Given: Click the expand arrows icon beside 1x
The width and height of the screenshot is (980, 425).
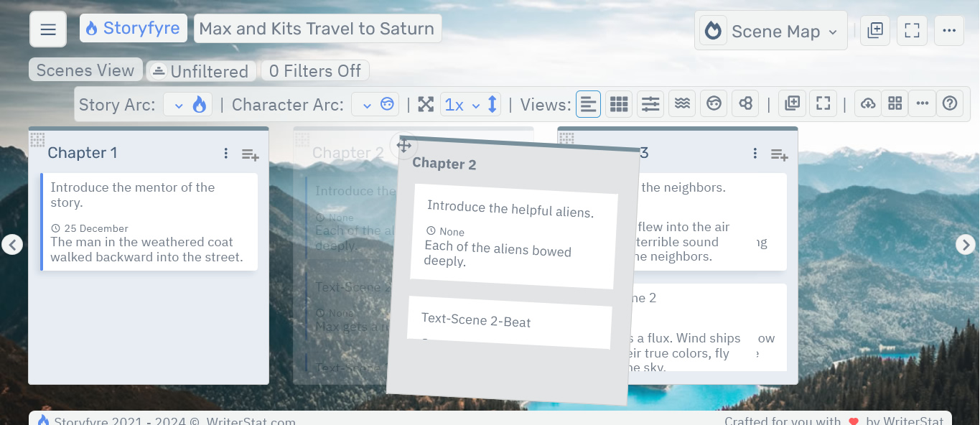Looking at the screenshot, I should (x=426, y=105).
